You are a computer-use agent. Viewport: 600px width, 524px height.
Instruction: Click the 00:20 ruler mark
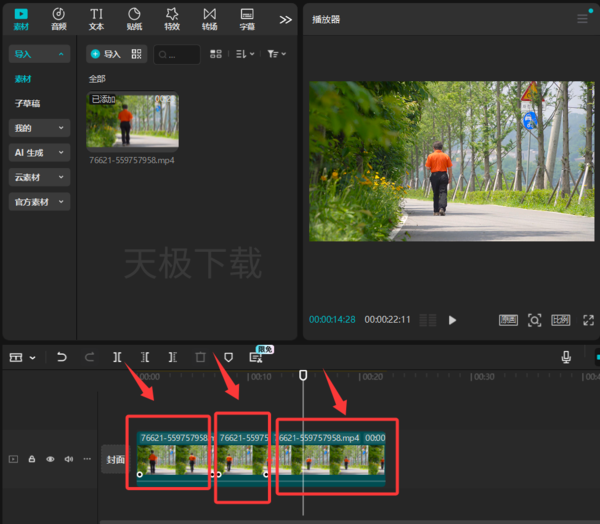pyautogui.click(x=371, y=377)
